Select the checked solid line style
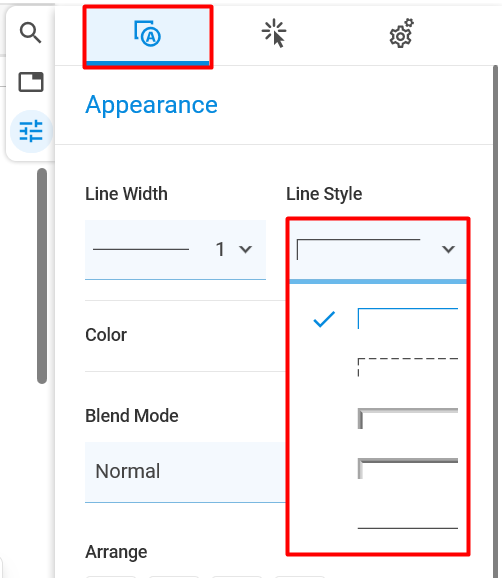Viewport: 502px width, 578px height. click(x=378, y=319)
